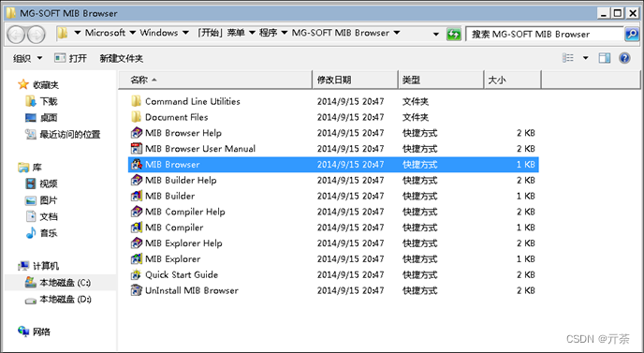Screen dimensions: 644x353
Task: Expand the address bar history dropdown
Action: point(436,34)
